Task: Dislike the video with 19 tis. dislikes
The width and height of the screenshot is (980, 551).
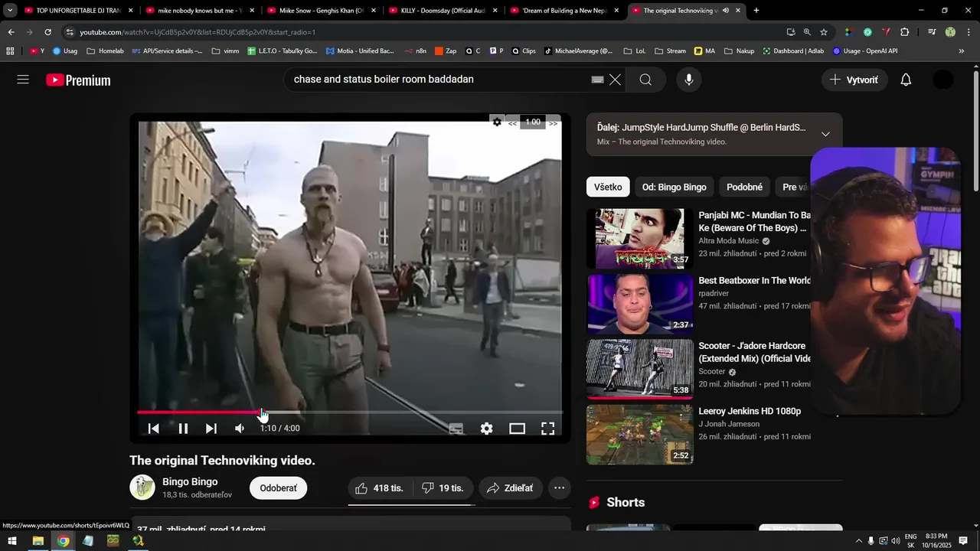Action: click(x=443, y=488)
